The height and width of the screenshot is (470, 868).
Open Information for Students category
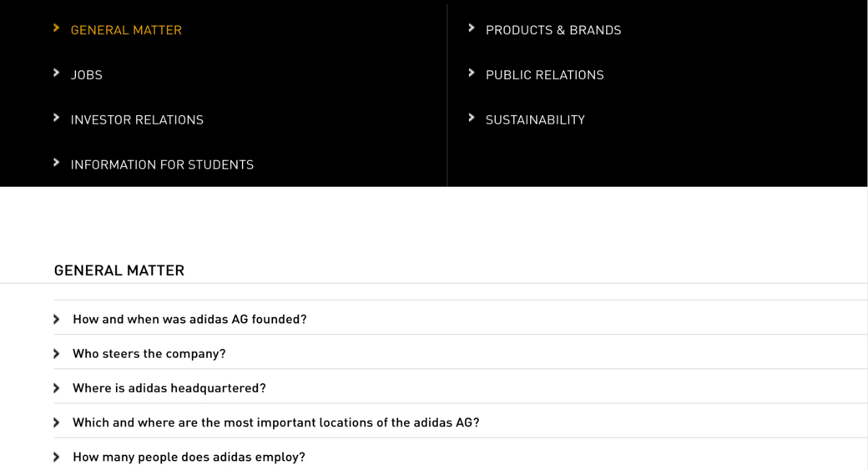[x=162, y=165]
